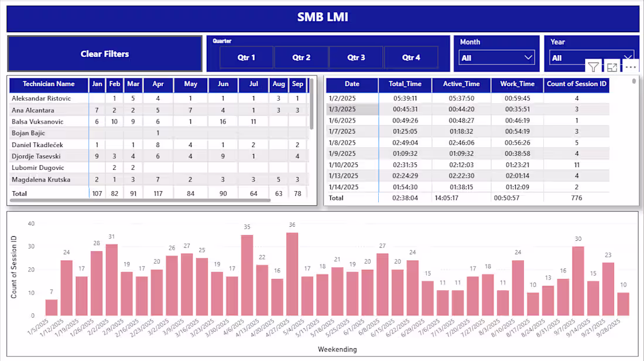Expand the Month dropdown
Screen dimensions: 644x361
(x=496, y=58)
